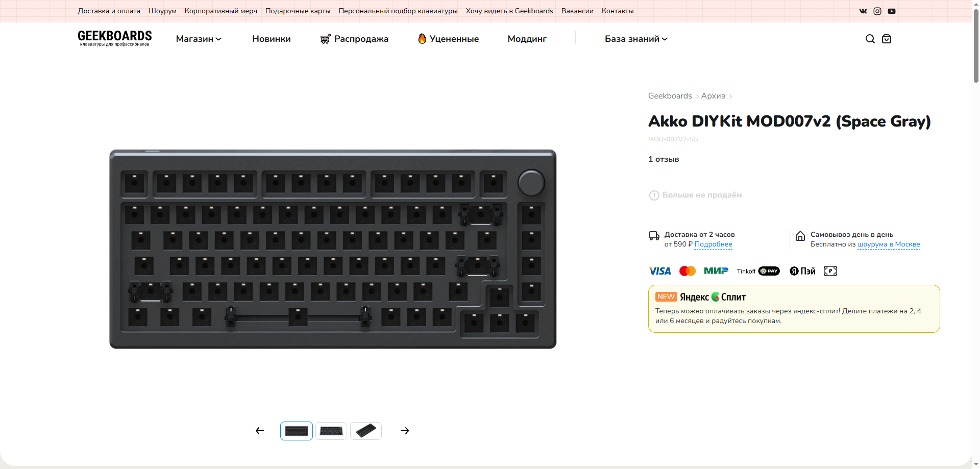Viewport: 980px width, 469px height.
Task: Click the Подробнее delivery link
Action: click(714, 244)
